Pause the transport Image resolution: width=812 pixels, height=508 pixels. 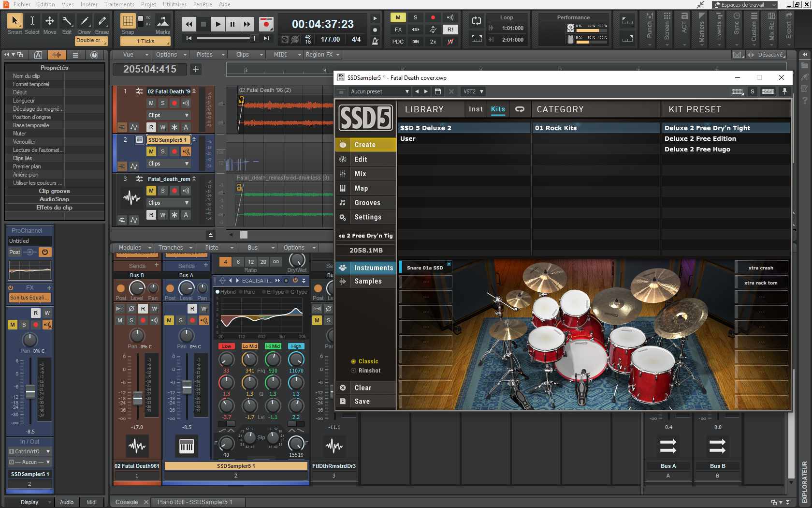232,24
